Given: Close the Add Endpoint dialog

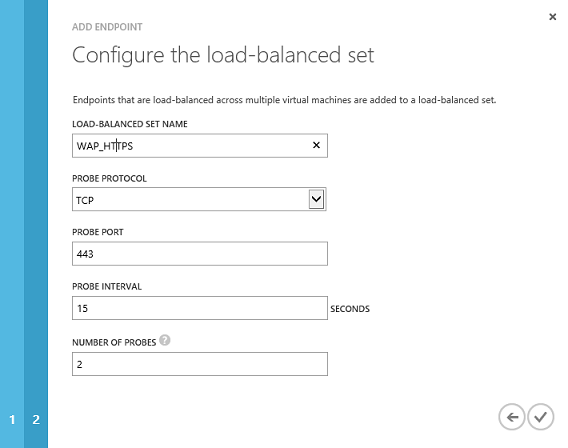Looking at the screenshot, I should [x=552, y=17].
